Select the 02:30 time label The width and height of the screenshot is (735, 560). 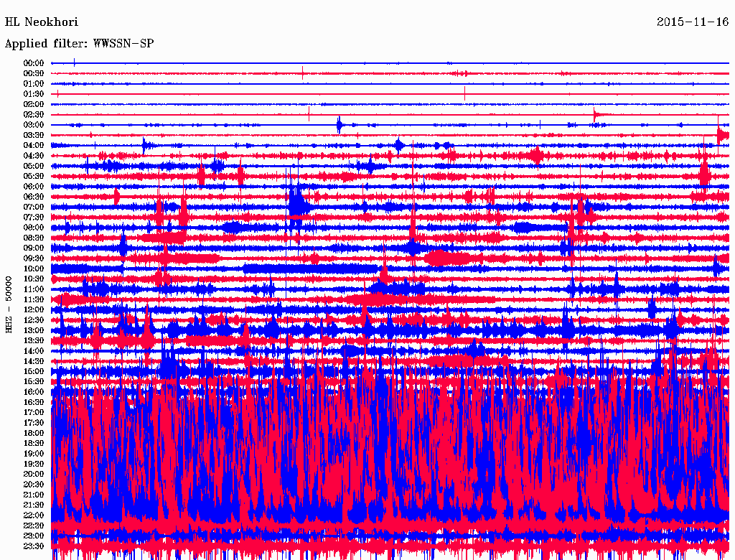point(34,115)
